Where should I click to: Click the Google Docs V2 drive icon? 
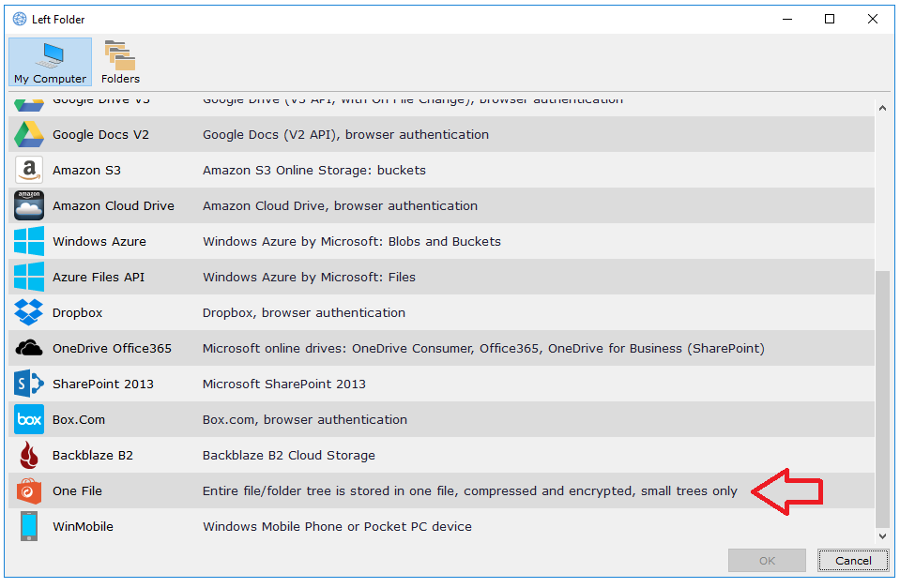click(x=29, y=135)
